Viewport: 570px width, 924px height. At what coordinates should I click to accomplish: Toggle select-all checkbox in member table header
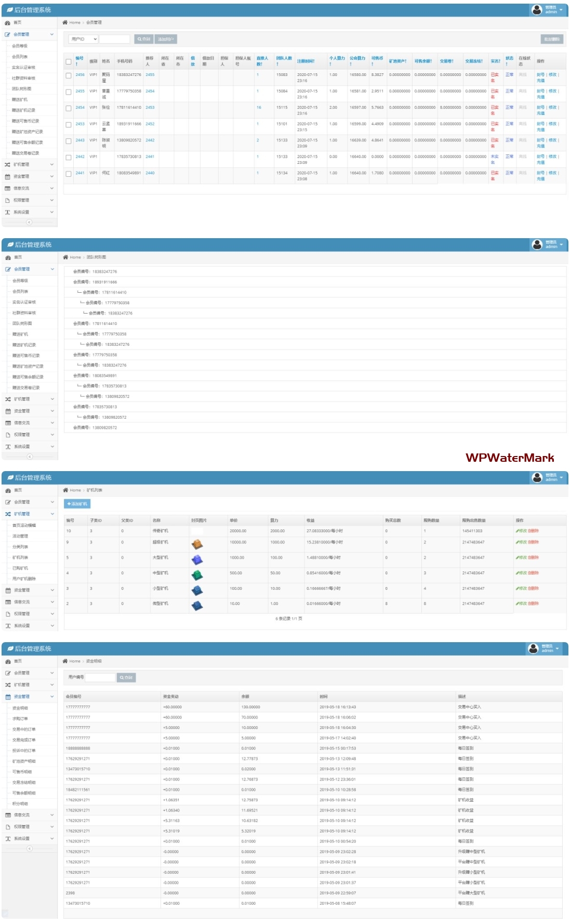pyautogui.click(x=69, y=61)
